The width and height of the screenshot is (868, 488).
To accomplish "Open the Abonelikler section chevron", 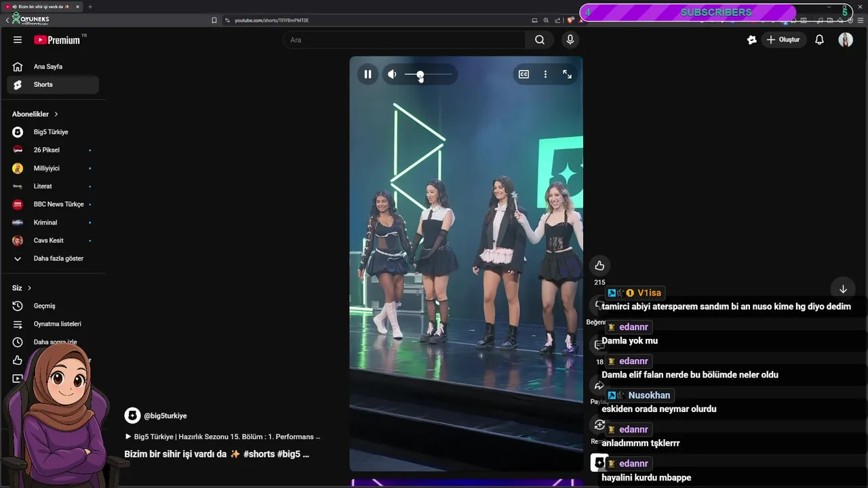I will 56,115.
